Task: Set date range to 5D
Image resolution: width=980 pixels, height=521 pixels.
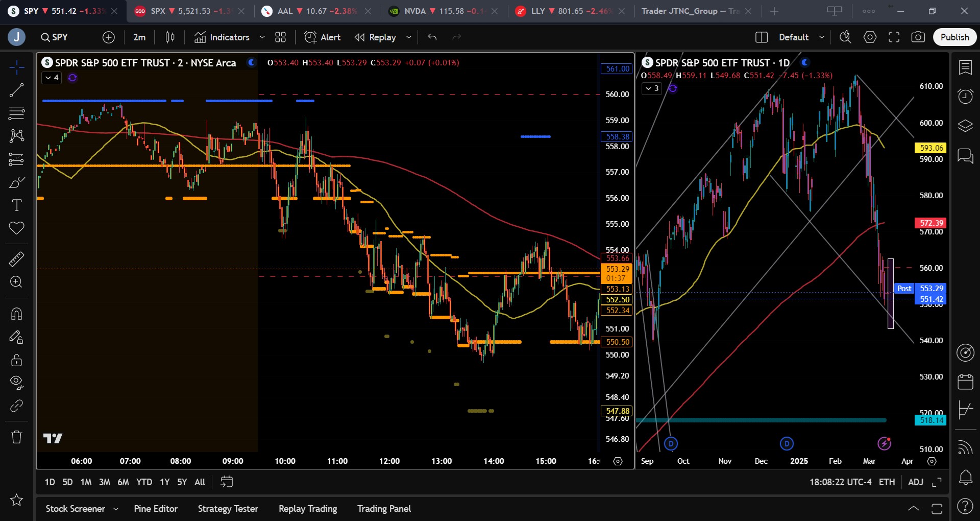Action: point(67,482)
